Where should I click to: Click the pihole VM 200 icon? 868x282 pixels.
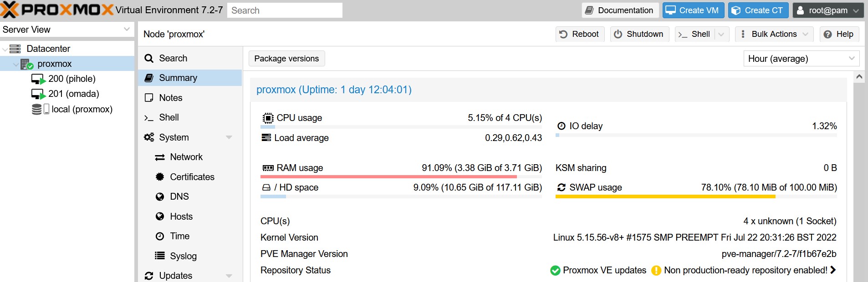point(38,79)
